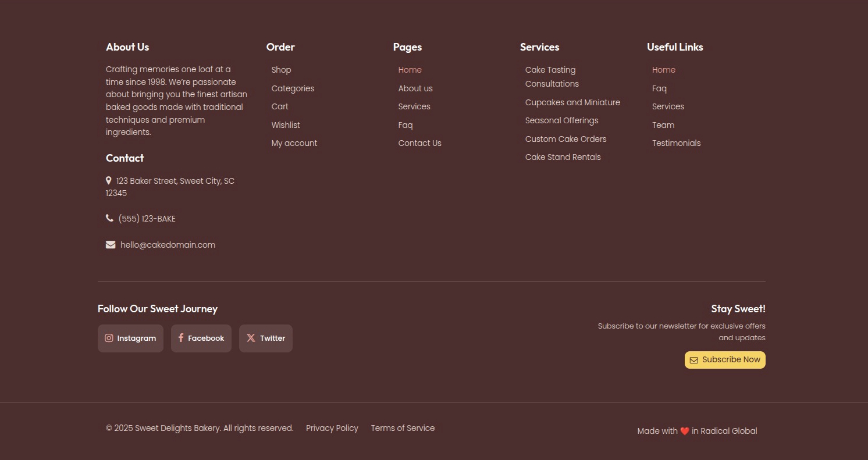868x460 pixels.
Task: Open the Contact Us page
Action: [419, 143]
